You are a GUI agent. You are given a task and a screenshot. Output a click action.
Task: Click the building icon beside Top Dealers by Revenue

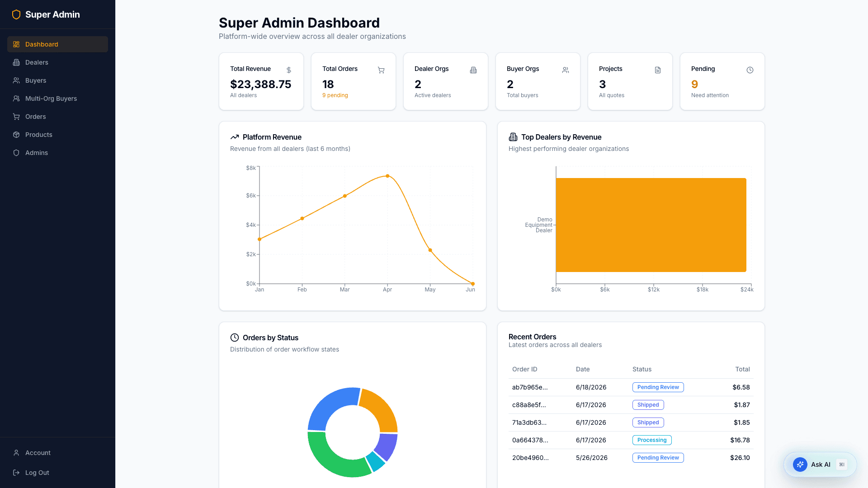[x=513, y=137]
